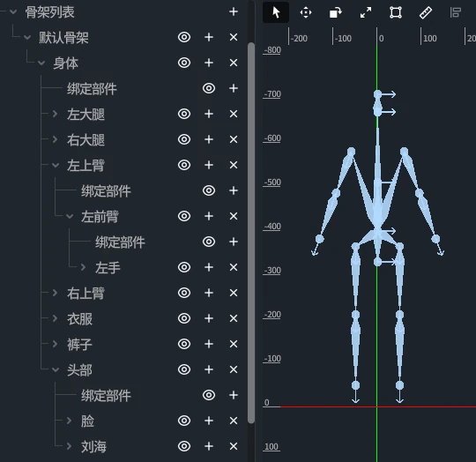
Task: Add a new skeleton to 骨架列表
Action: coord(233,11)
